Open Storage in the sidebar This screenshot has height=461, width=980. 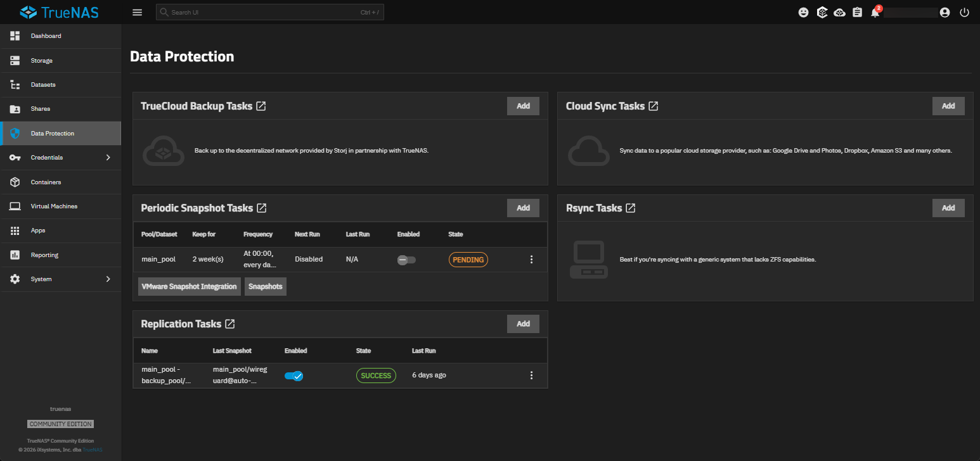point(61,61)
